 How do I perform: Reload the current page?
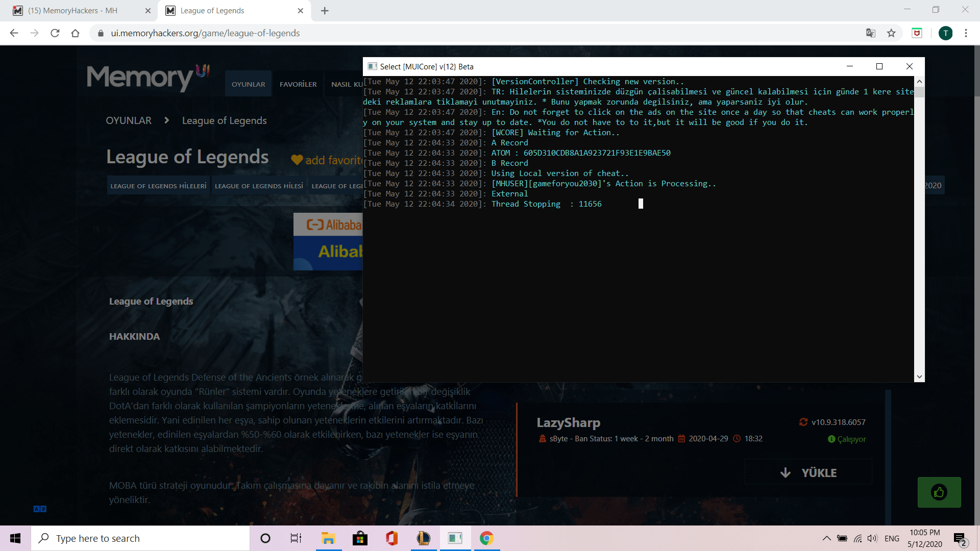(x=55, y=33)
